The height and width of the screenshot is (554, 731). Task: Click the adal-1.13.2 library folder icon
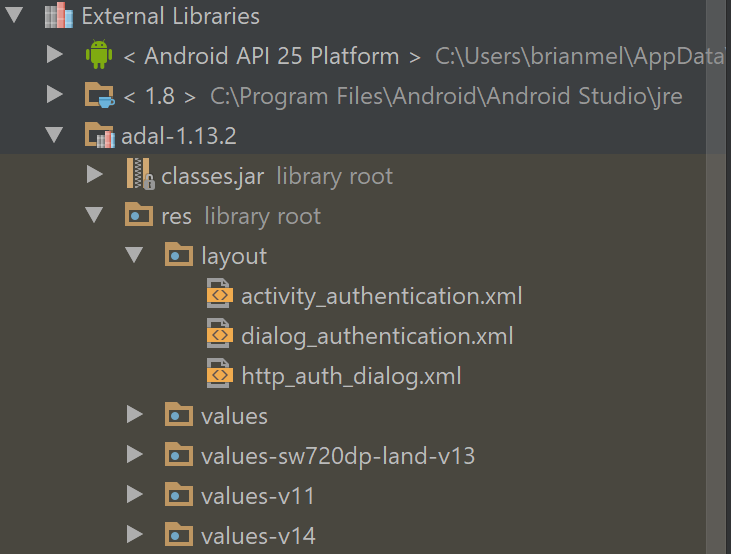pyautogui.click(x=99, y=135)
